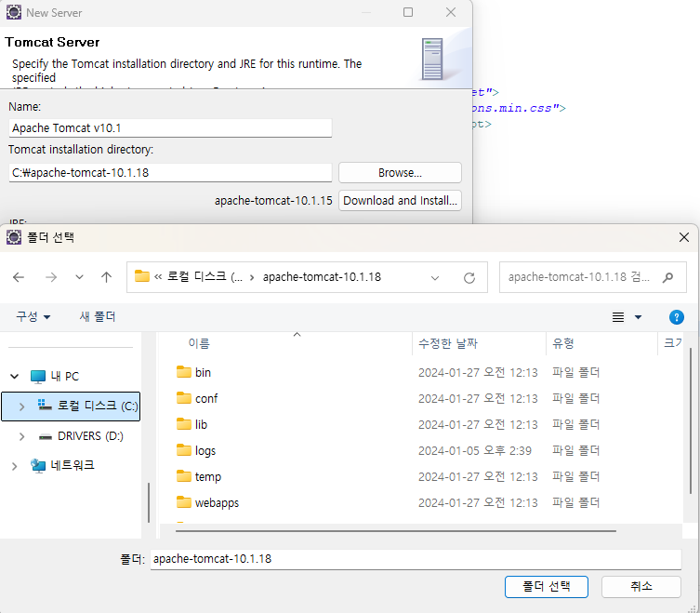Click the 폴더 name input field
This screenshot has height=613, width=700.
tap(416, 559)
